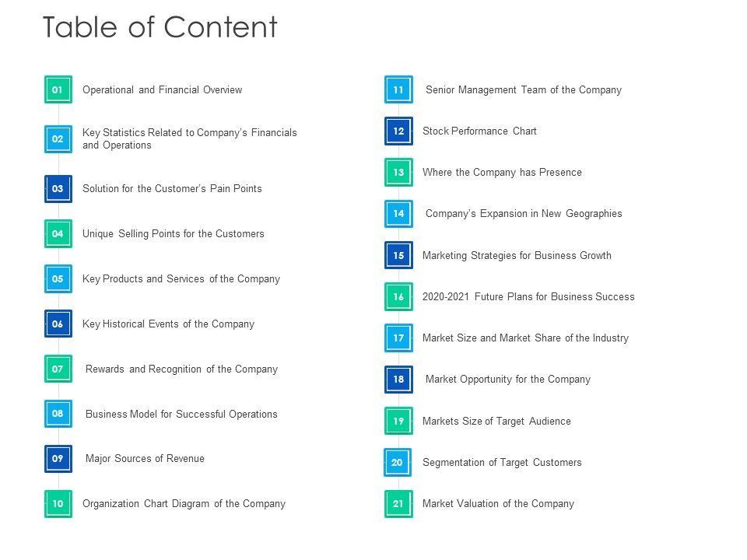Click the 06 numbered square icon

[58, 324]
